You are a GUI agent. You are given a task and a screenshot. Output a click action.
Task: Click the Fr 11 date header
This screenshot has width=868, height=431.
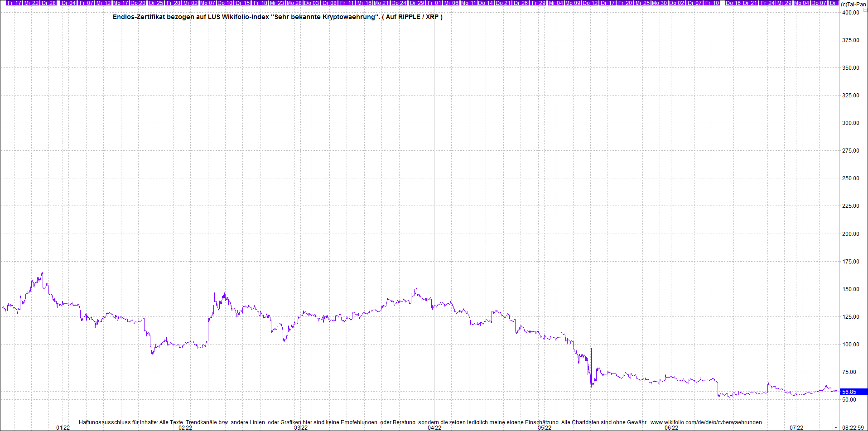[347, 3]
